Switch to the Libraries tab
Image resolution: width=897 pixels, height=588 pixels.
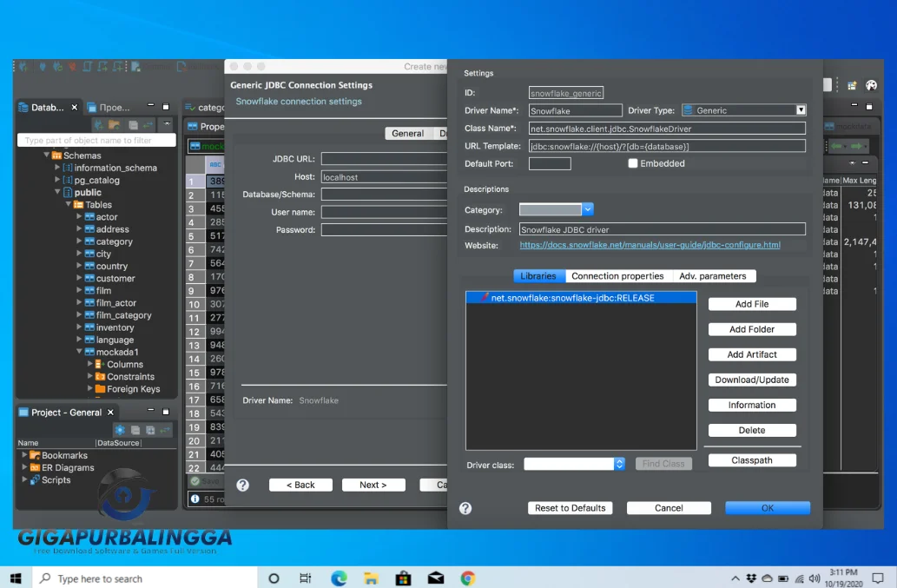pos(538,276)
